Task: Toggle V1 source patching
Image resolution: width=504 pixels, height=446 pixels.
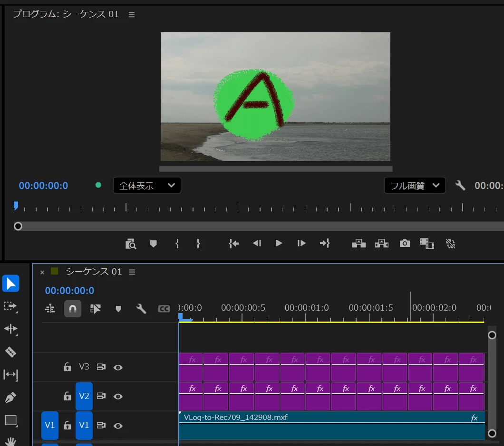Action: point(50,425)
